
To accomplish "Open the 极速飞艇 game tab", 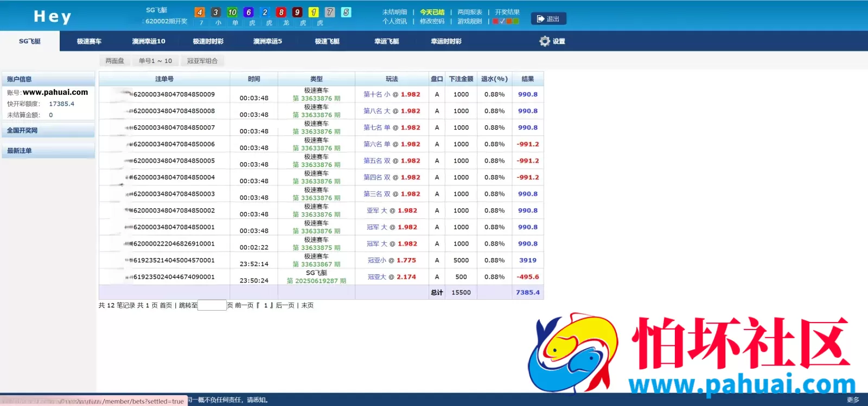I will (327, 41).
